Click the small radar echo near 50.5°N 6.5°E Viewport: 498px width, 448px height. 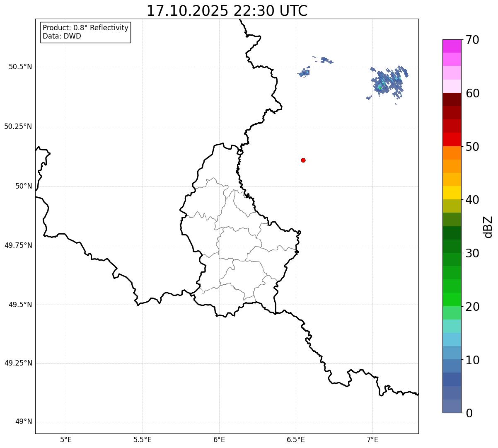coord(304,73)
